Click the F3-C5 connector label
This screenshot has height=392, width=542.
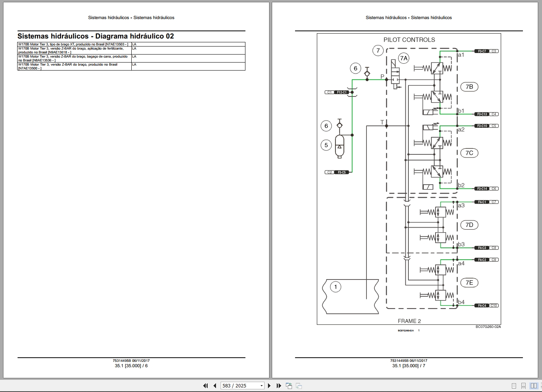[x=341, y=172]
